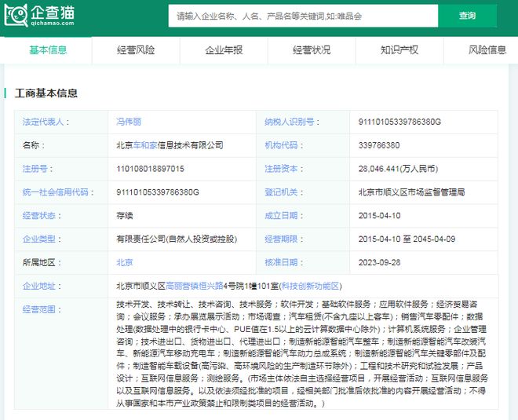Open the 高丽营镇恒兴路 address link

point(195,287)
